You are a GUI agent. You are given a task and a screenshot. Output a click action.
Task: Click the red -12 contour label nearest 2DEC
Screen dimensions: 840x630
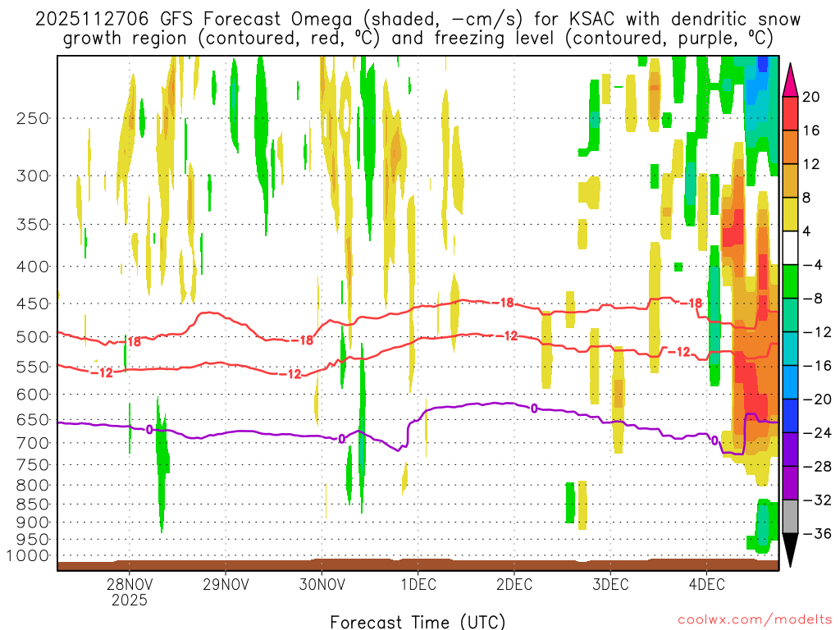(x=508, y=336)
